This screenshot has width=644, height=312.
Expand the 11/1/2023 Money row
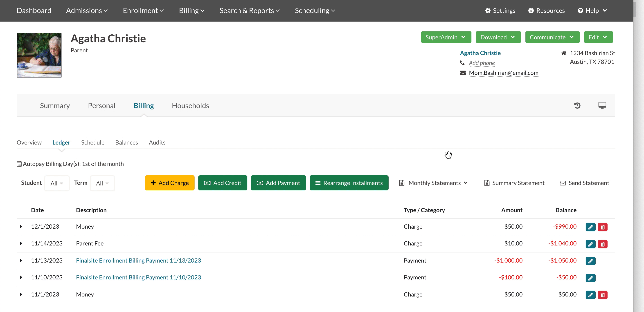click(x=21, y=294)
